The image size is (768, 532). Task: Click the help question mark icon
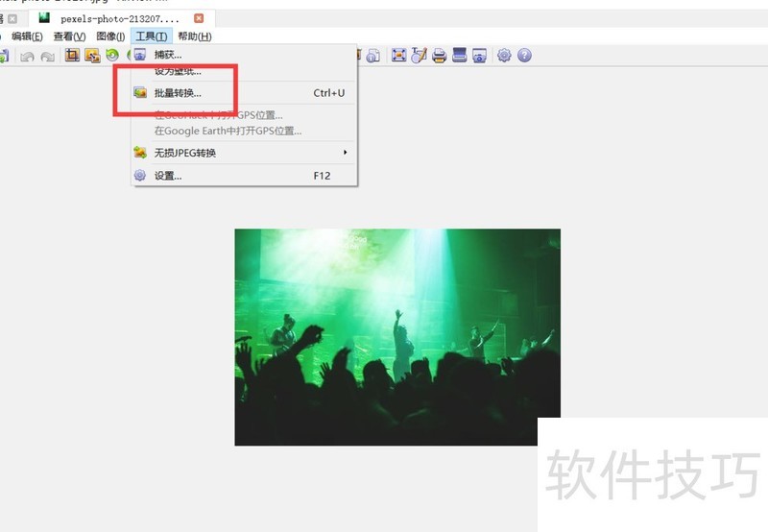(524, 56)
